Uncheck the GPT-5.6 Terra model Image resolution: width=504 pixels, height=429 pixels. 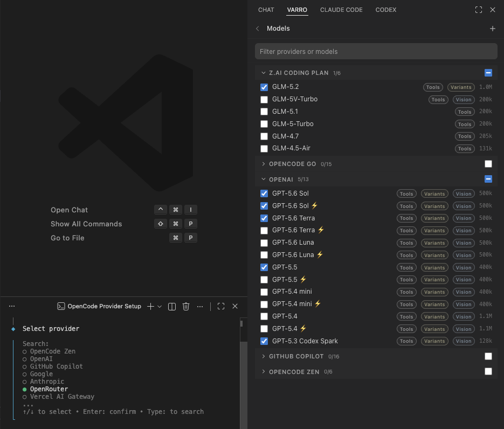[264, 218]
